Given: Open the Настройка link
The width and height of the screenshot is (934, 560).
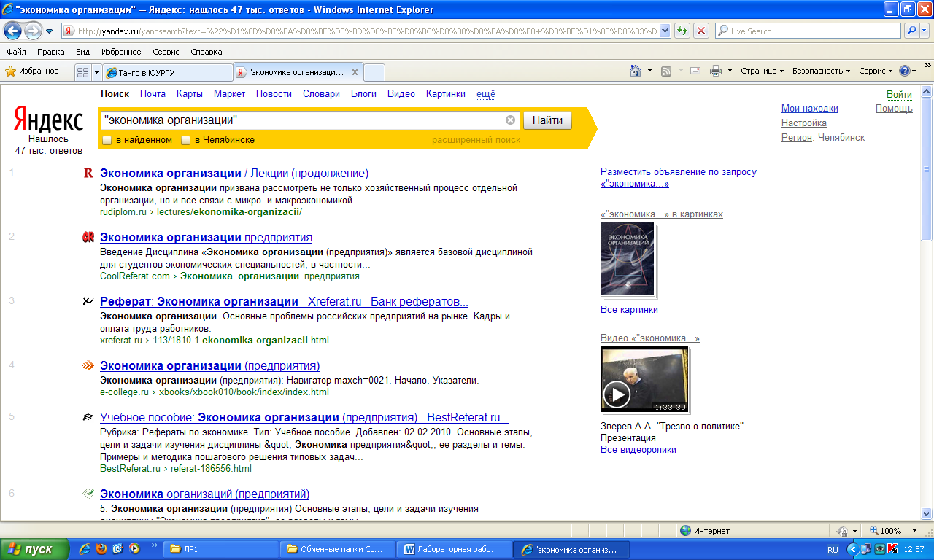Looking at the screenshot, I should point(804,123).
